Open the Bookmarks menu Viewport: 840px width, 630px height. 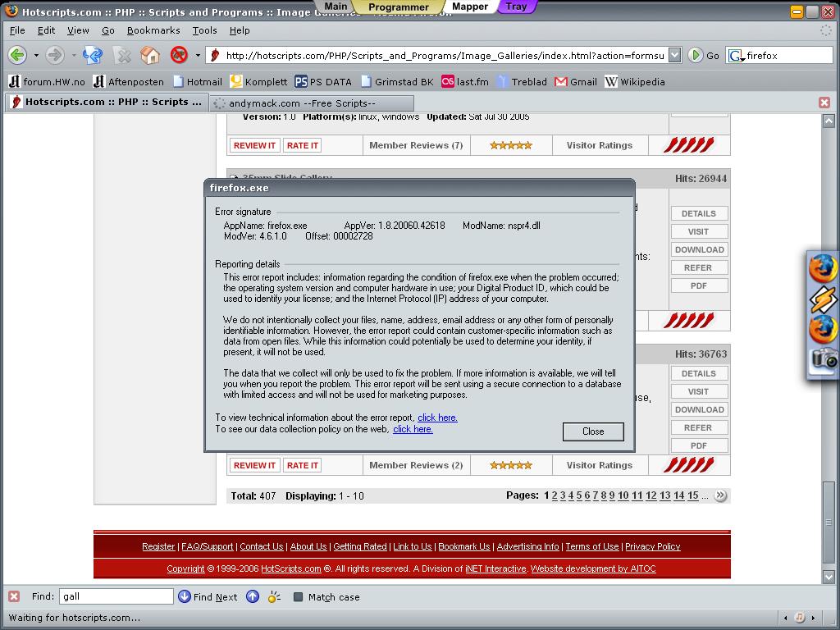pyautogui.click(x=153, y=30)
